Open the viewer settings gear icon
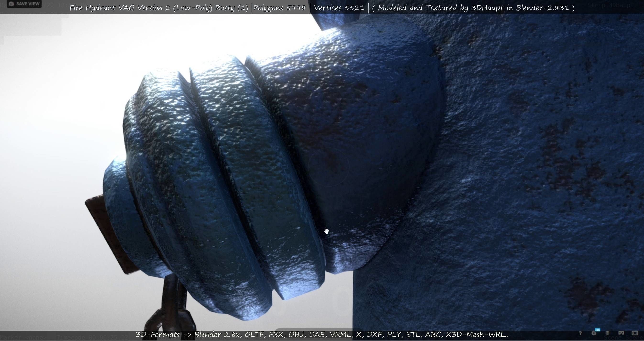Screen dimensions: 644x341 click(x=594, y=333)
